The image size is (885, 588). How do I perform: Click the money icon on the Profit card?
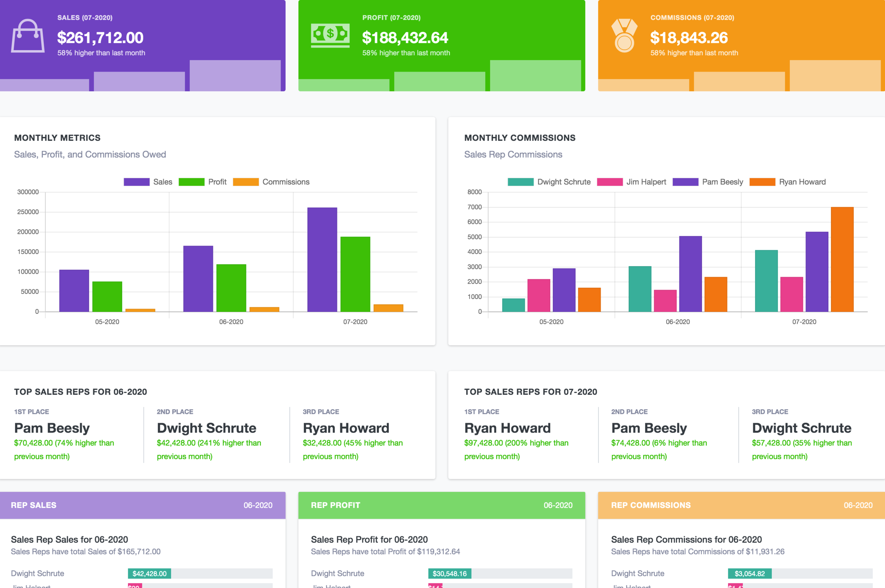click(x=330, y=36)
